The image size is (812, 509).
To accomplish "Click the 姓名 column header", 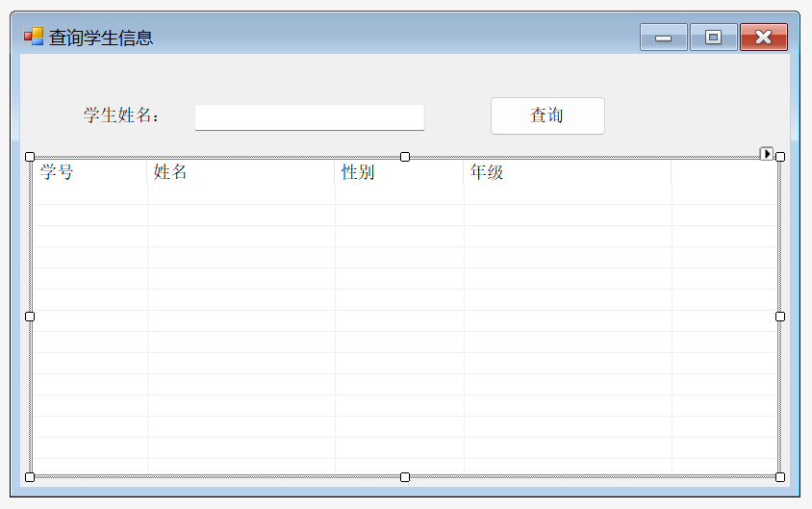I will [241, 172].
